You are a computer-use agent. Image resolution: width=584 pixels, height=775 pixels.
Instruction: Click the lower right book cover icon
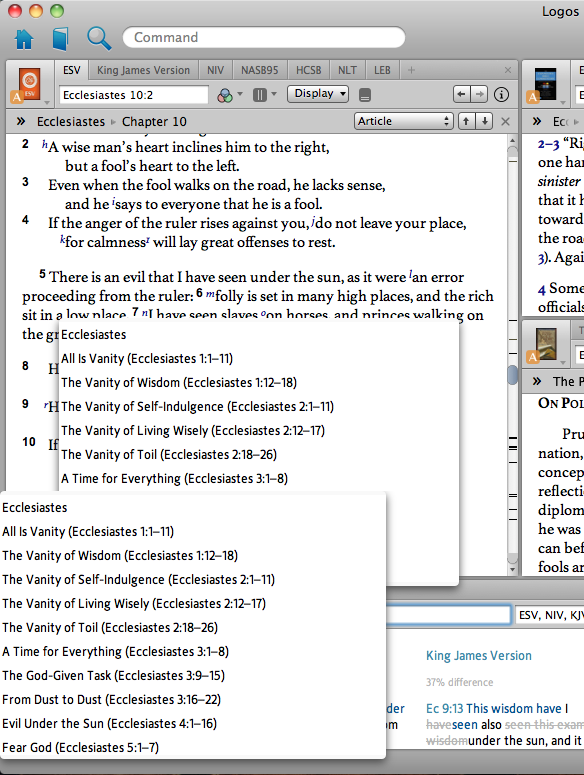[546, 344]
